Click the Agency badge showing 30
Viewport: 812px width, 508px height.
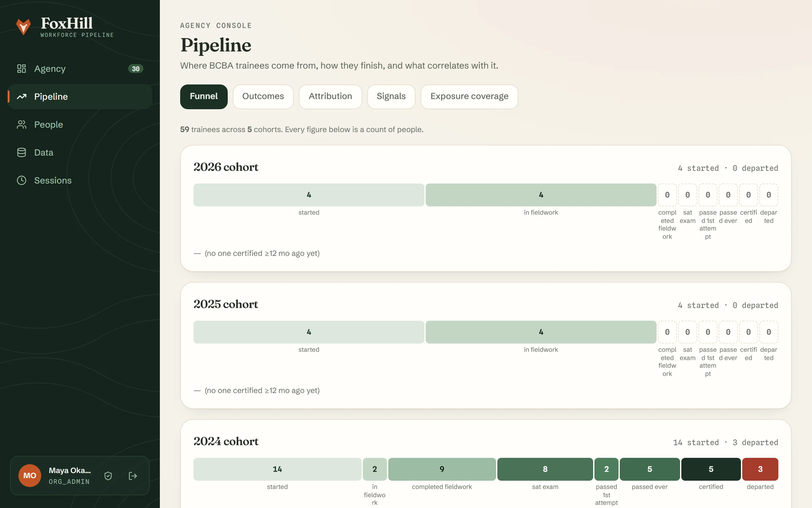pos(135,69)
